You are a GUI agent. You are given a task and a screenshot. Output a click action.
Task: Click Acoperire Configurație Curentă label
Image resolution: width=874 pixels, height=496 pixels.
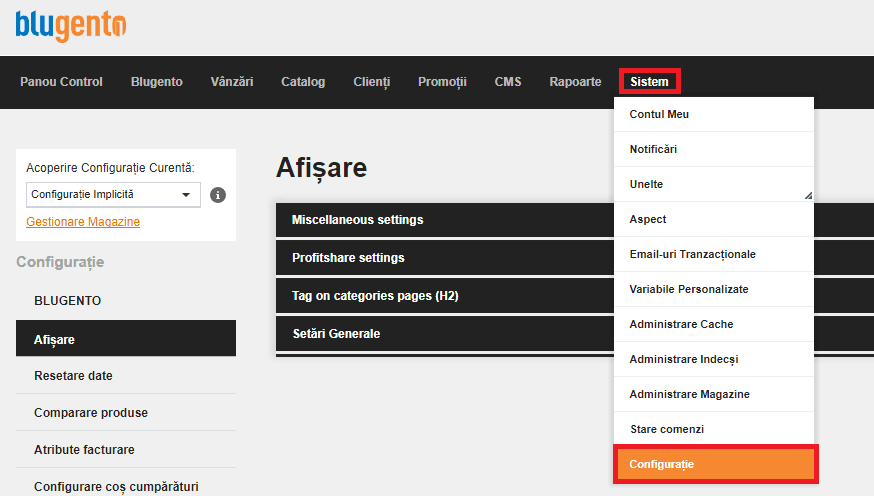pyautogui.click(x=110, y=168)
